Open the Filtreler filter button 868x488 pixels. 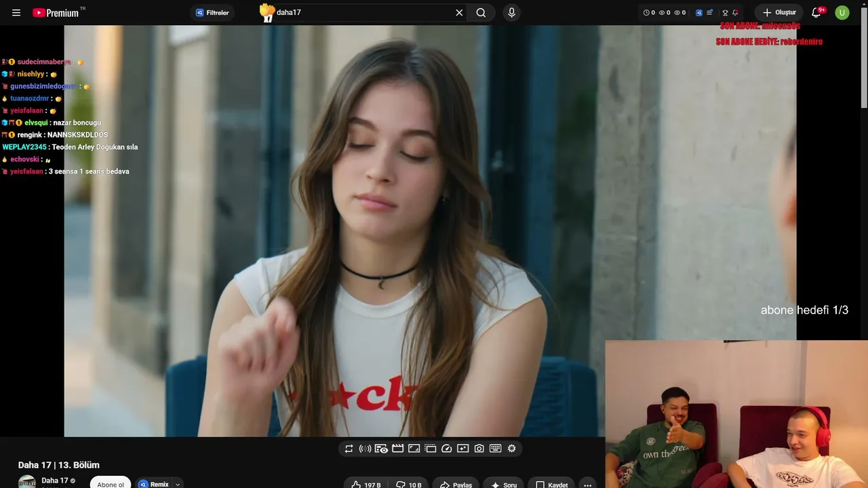[212, 13]
